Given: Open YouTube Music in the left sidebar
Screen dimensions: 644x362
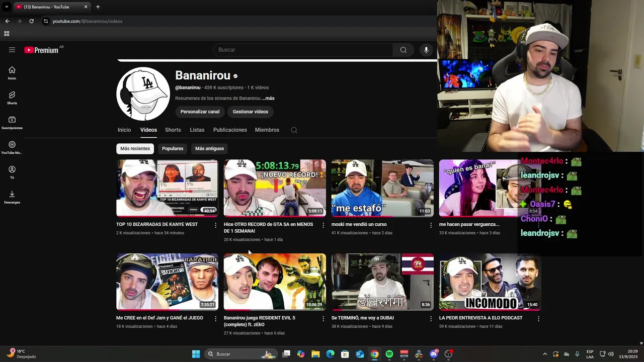Looking at the screenshot, I should (x=12, y=148).
